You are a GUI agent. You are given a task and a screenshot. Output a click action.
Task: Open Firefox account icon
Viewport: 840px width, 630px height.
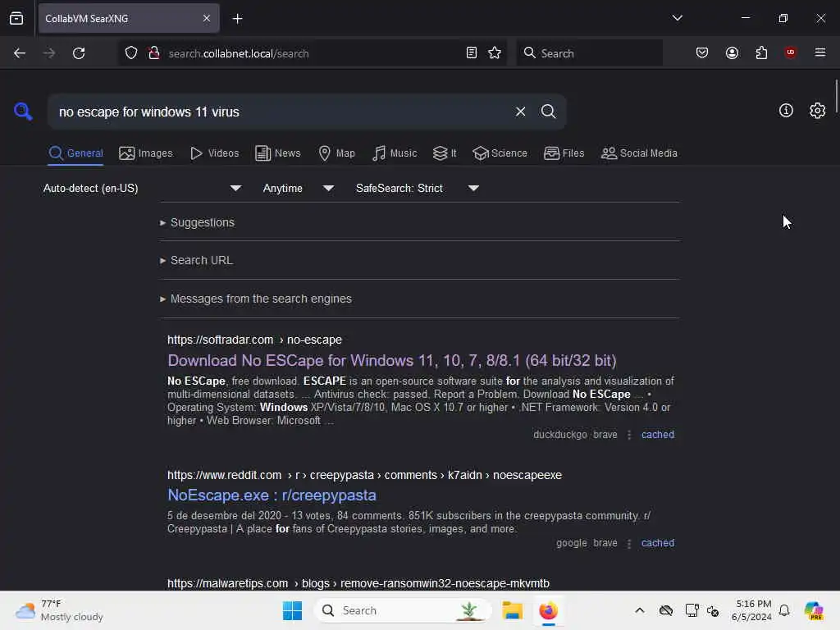[x=732, y=53]
